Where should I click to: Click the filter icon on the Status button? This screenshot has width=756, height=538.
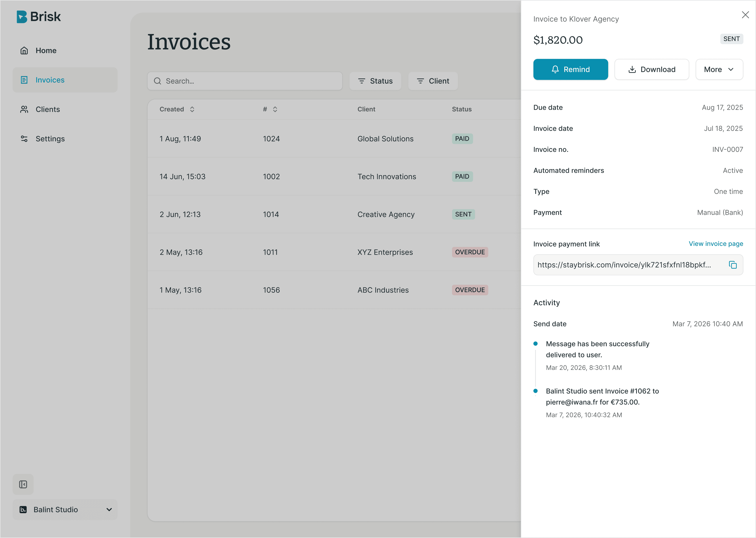click(x=362, y=81)
